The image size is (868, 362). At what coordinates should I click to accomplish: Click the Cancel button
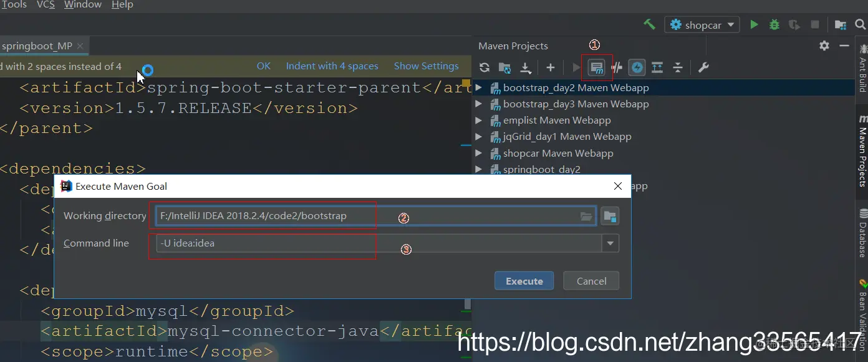click(x=591, y=281)
